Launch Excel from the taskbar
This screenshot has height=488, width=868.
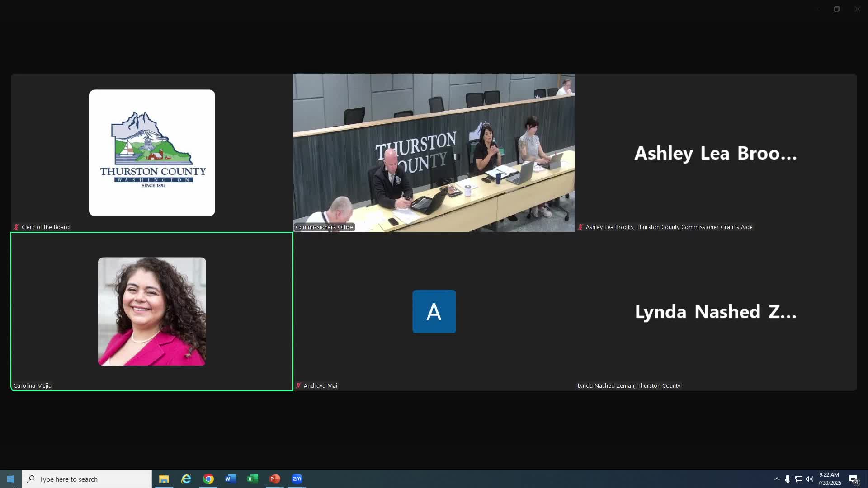253,479
